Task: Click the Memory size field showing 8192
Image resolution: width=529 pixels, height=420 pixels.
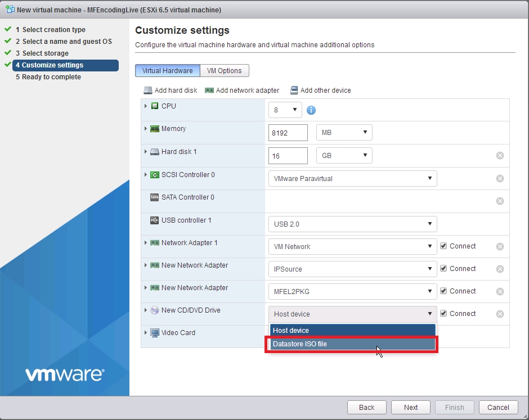Action: click(288, 133)
